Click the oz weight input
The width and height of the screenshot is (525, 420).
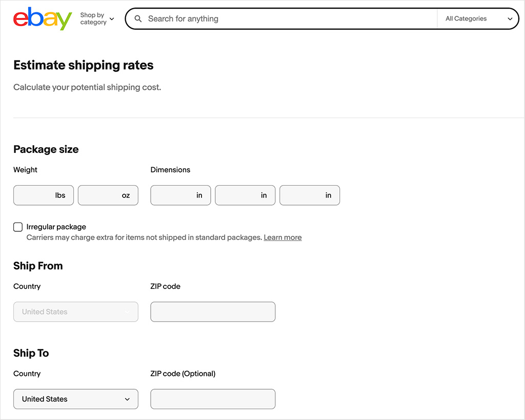108,195
